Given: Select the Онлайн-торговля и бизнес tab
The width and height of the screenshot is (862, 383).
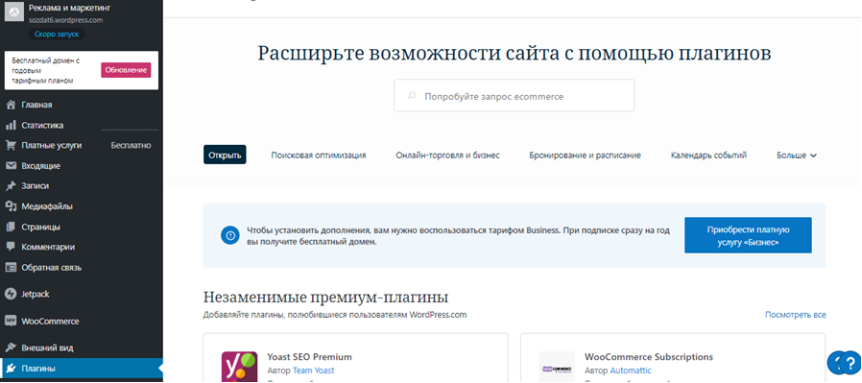Looking at the screenshot, I should [447, 156].
